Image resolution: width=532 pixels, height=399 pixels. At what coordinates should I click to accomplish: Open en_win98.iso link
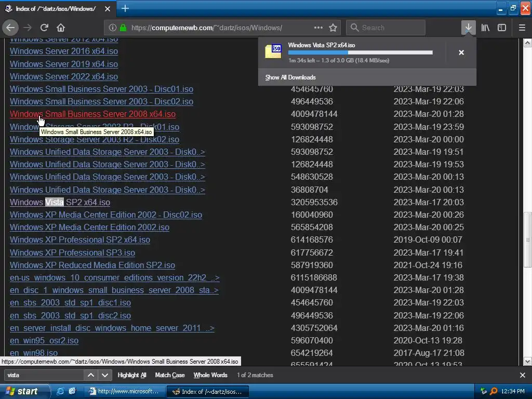coord(34,353)
